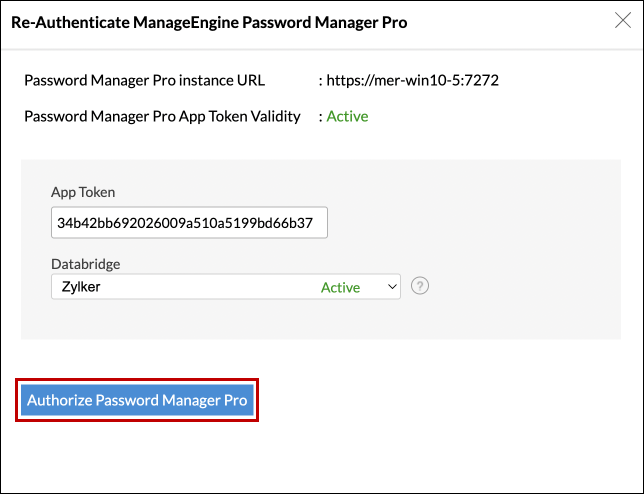Click the green Active token validity status
Screen dimensions: 644x494
pyautogui.click(x=346, y=116)
